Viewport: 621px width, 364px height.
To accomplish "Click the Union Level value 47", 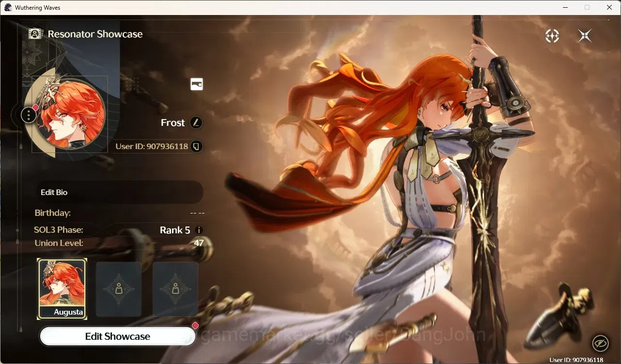I will [x=199, y=243].
